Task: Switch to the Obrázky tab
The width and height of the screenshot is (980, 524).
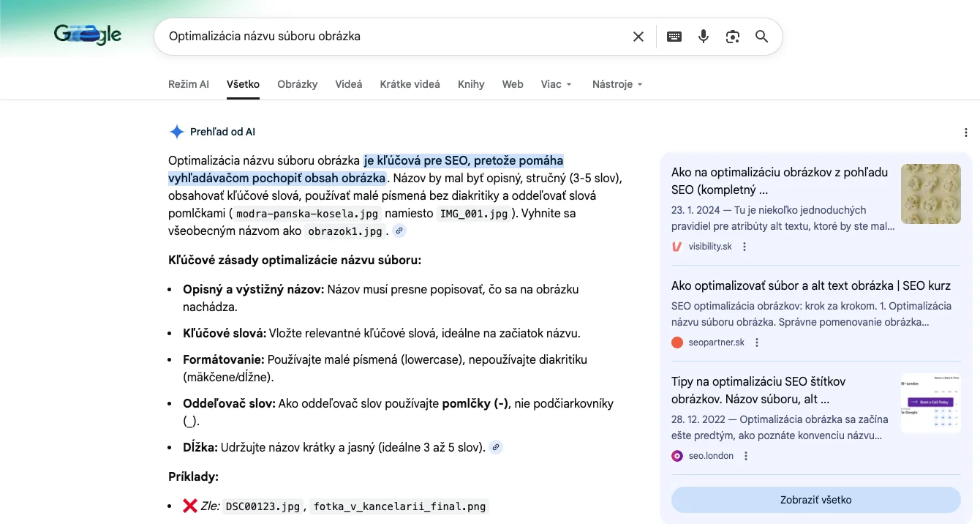Action: pos(297,84)
